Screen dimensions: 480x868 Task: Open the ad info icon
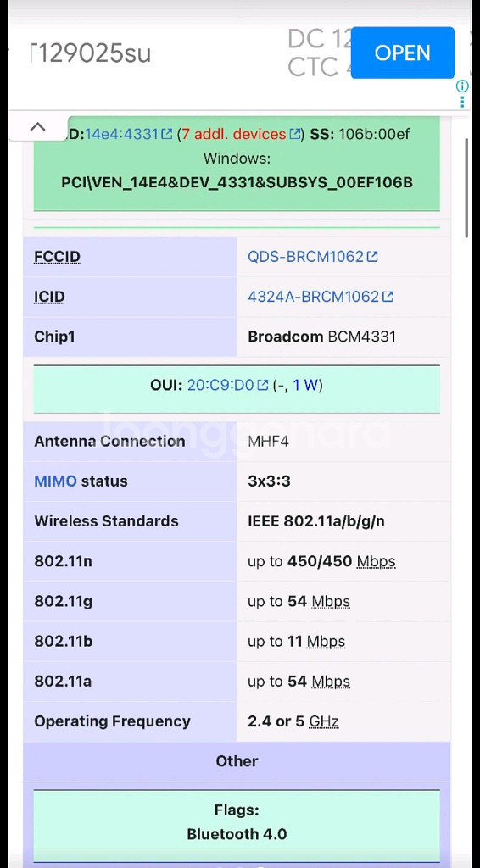462,86
